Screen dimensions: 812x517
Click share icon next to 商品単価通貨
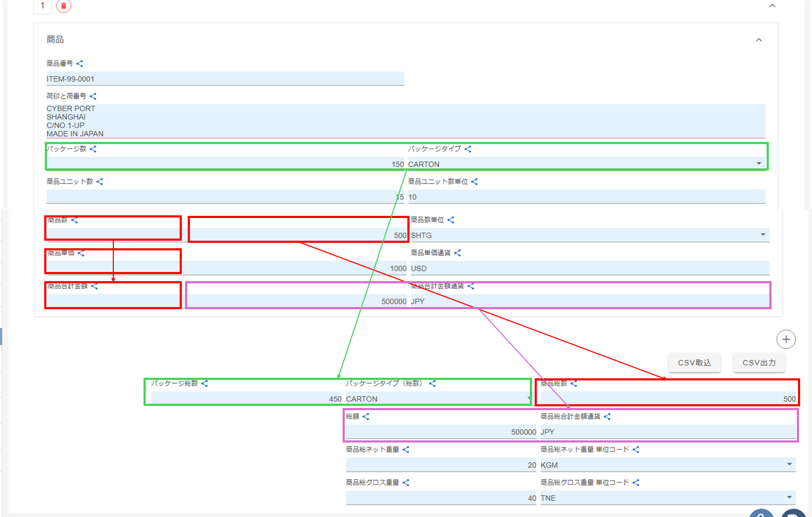tap(458, 253)
